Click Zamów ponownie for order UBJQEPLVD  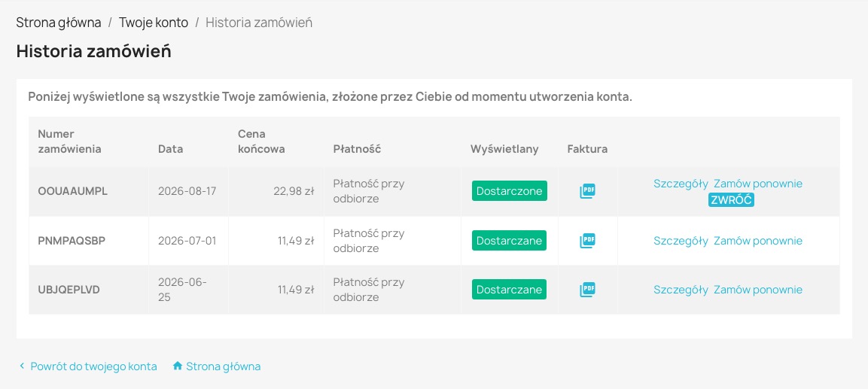(x=758, y=290)
